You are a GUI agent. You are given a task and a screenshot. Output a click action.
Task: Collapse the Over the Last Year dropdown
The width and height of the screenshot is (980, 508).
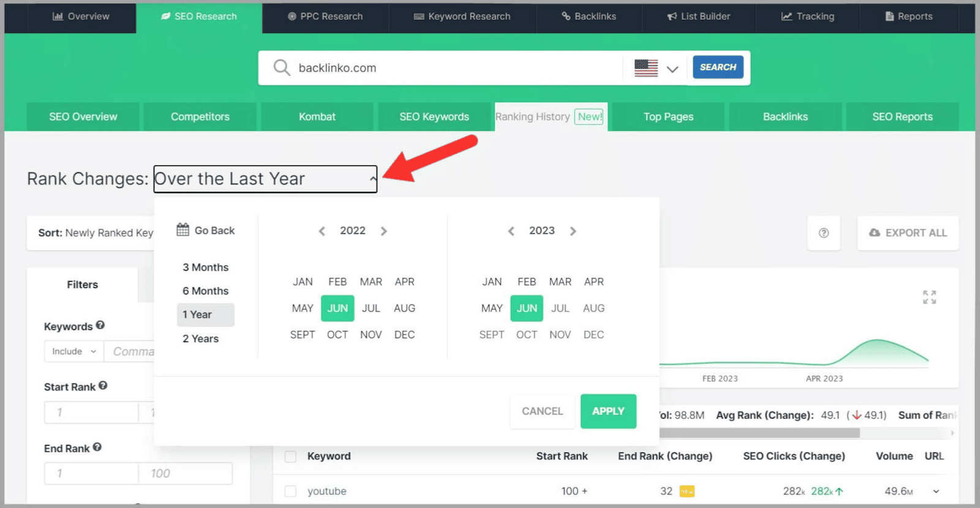click(265, 179)
